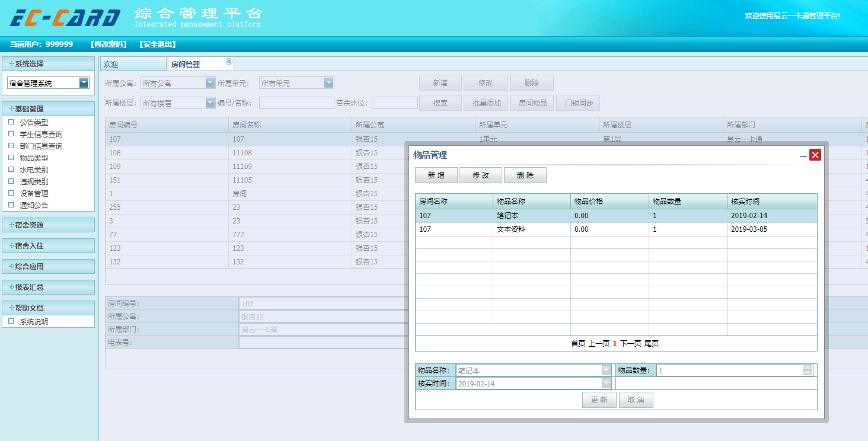The width and height of the screenshot is (868, 441).
Task: Expand the 报表汇总 section
Action: (x=48, y=287)
